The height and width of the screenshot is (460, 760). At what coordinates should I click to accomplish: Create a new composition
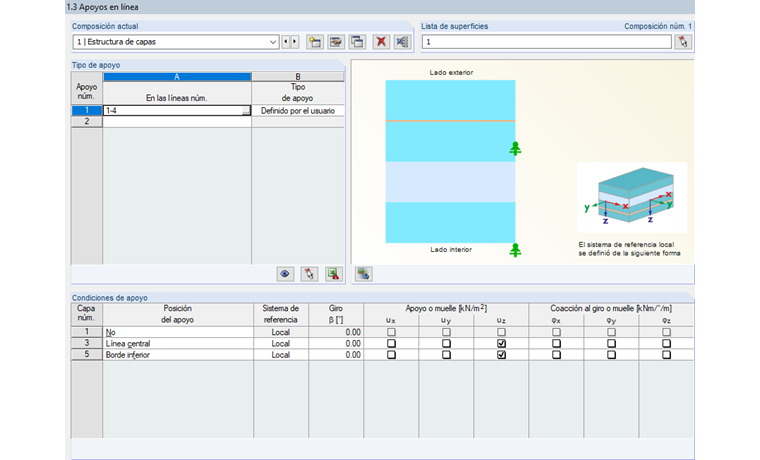pos(315,42)
